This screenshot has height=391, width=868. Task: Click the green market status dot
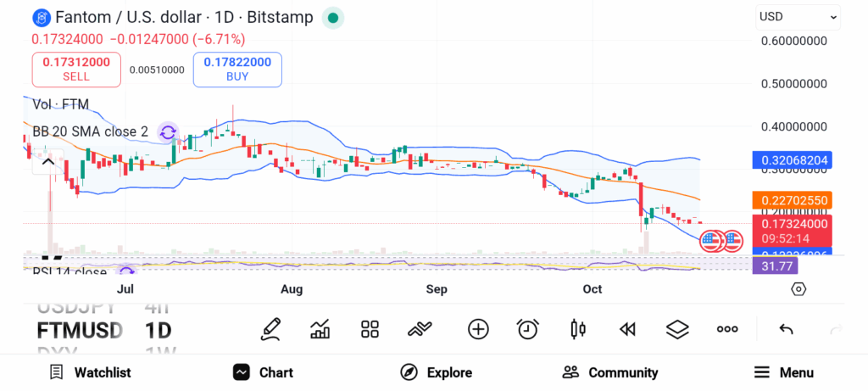click(333, 18)
